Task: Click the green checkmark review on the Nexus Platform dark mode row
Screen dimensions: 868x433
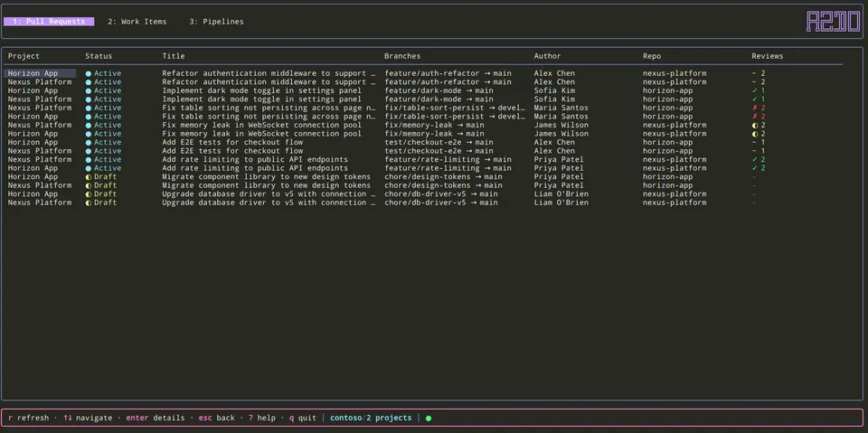Action: click(754, 99)
